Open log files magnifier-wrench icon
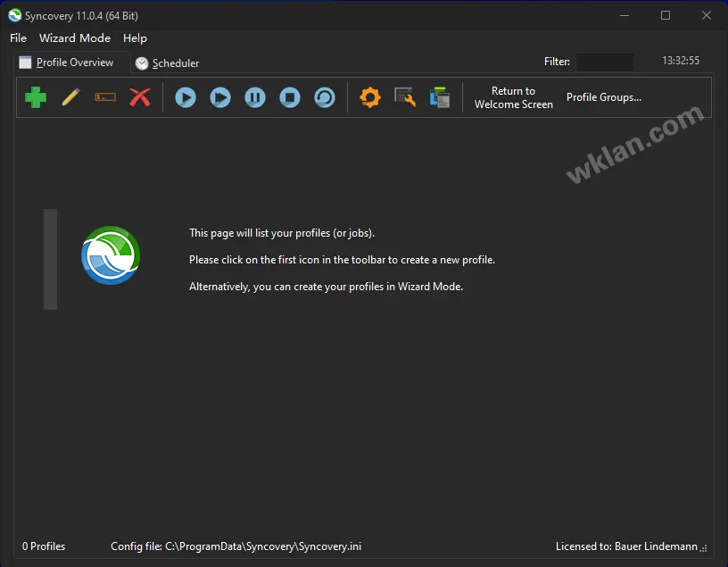Screen dimensions: 728x567 405,97
